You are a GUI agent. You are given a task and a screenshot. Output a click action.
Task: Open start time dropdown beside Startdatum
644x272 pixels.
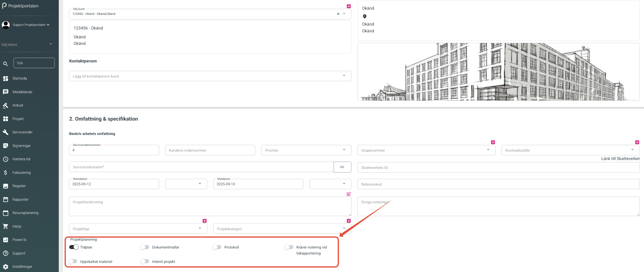(186, 184)
